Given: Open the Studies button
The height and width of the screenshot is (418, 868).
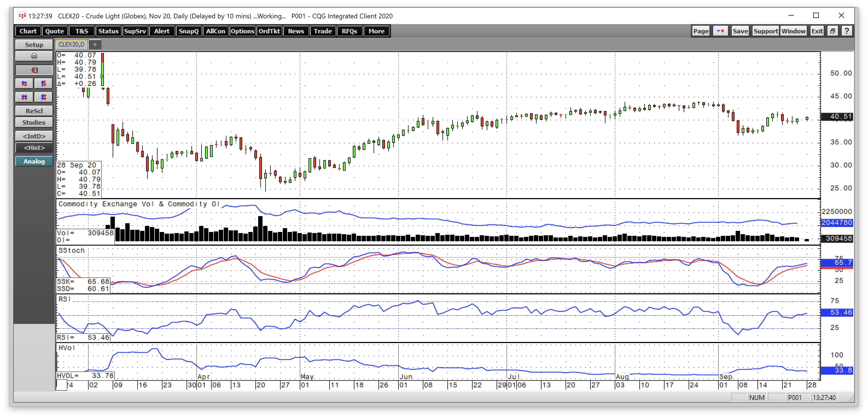Looking at the screenshot, I should pos(34,122).
